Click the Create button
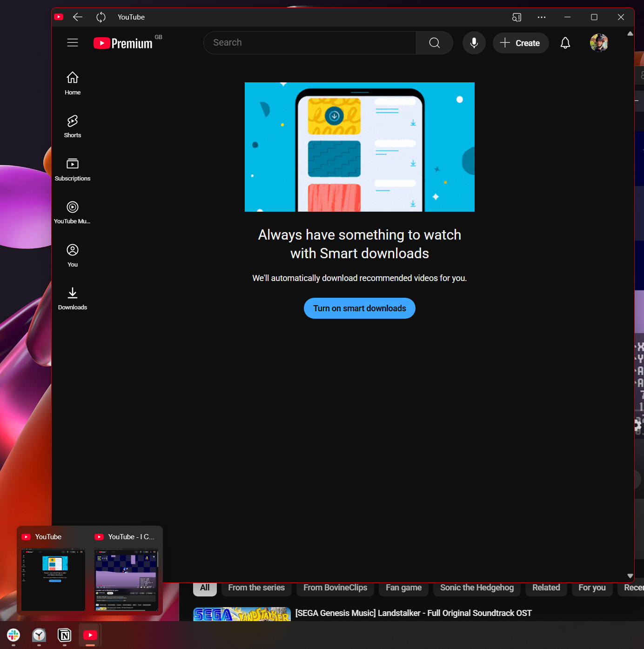The height and width of the screenshot is (649, 644). pos(520,43)
